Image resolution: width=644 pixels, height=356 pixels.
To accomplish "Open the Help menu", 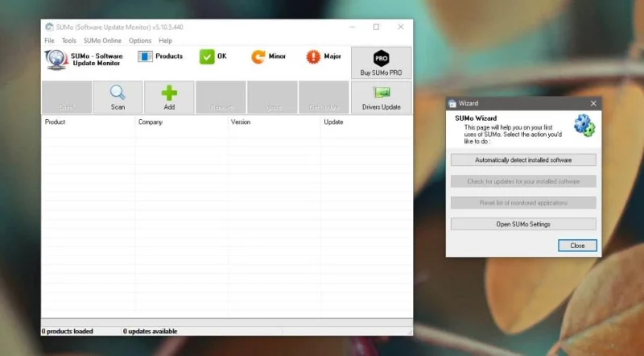I will click(x=165, y=40).
